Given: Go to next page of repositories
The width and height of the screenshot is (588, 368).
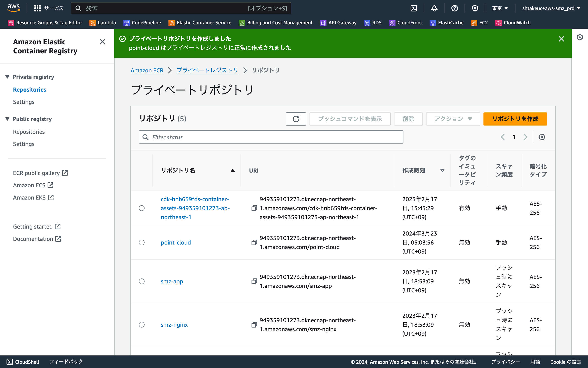Looking at the screenshot, I should point(525,137).
